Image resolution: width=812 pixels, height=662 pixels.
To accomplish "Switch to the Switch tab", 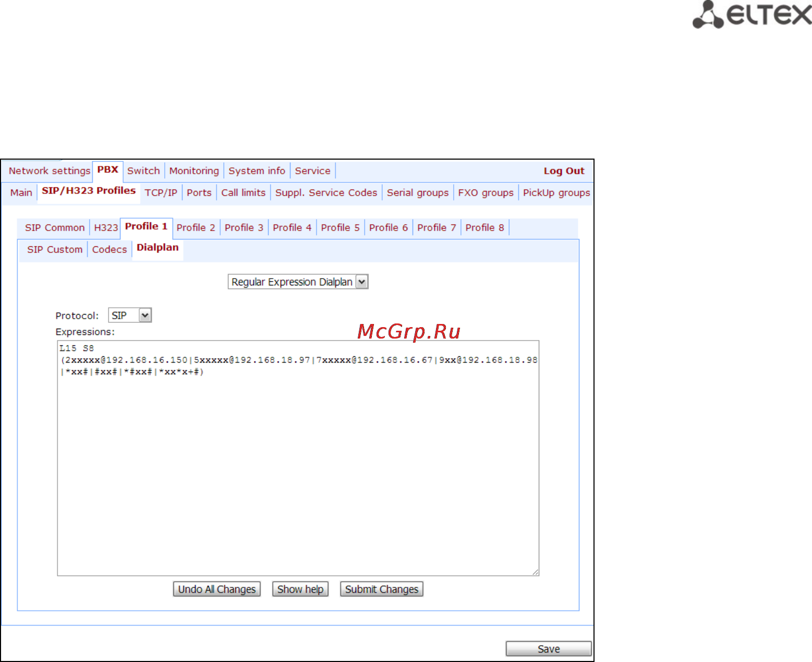I will (143, 171).
